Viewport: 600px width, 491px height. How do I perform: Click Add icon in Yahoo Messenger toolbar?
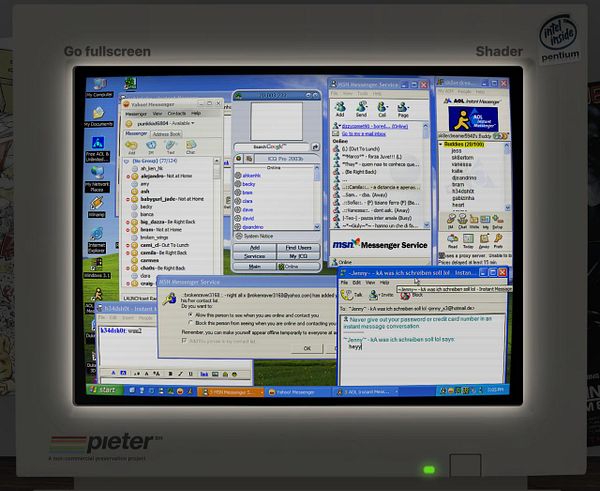(132, 146)
